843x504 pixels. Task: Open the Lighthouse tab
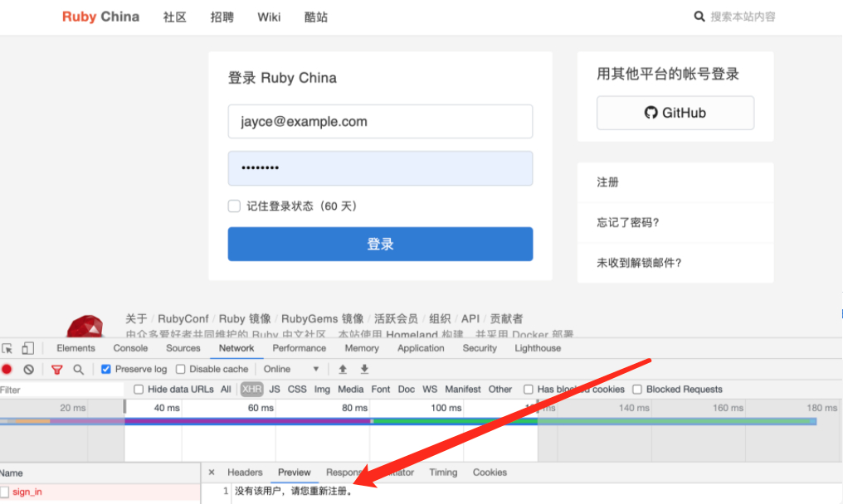pos(538,348)
